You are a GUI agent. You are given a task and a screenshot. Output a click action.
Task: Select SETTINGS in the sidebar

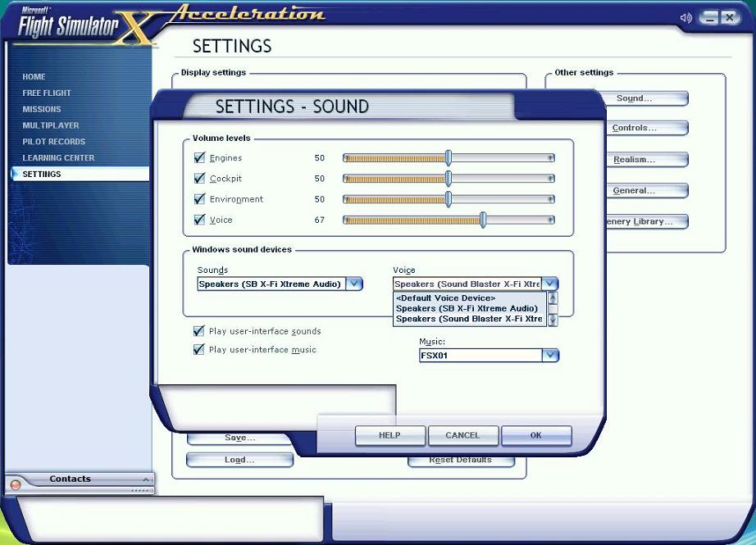point(80,174)
